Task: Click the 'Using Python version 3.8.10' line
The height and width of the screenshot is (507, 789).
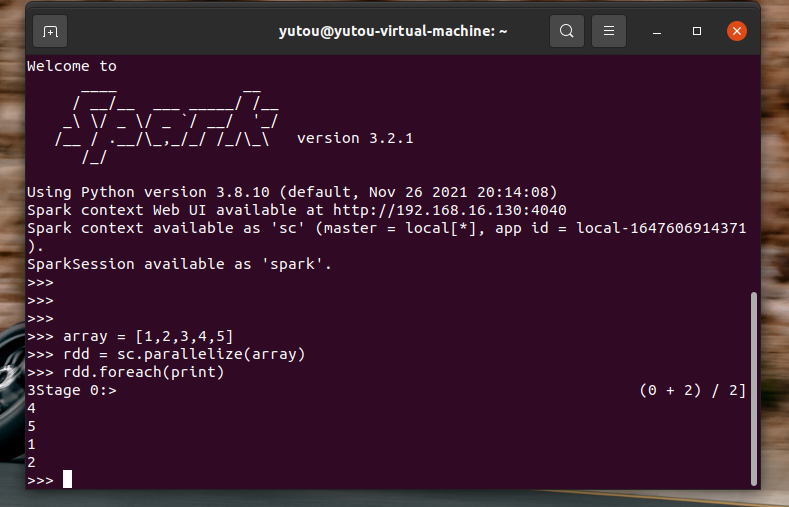Action: (292, 192)
